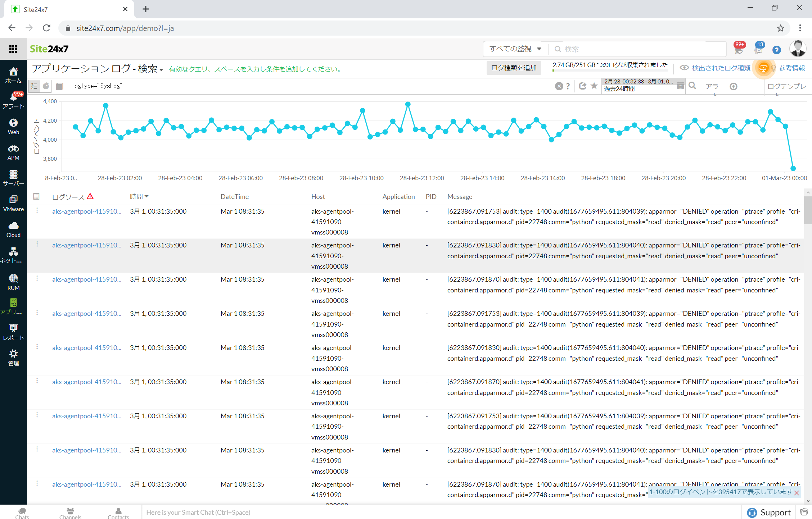Open calendar date range picker

tap(680, 86)
